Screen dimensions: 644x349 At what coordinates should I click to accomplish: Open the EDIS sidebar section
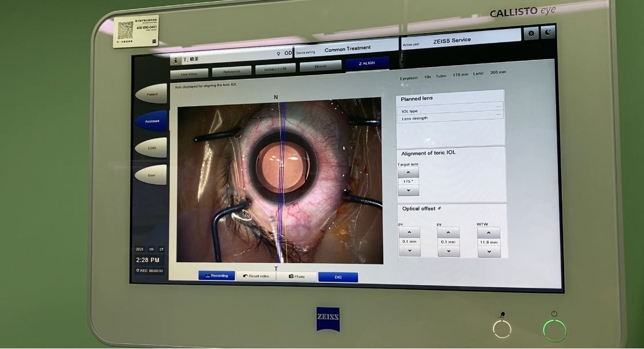(151, 148)
